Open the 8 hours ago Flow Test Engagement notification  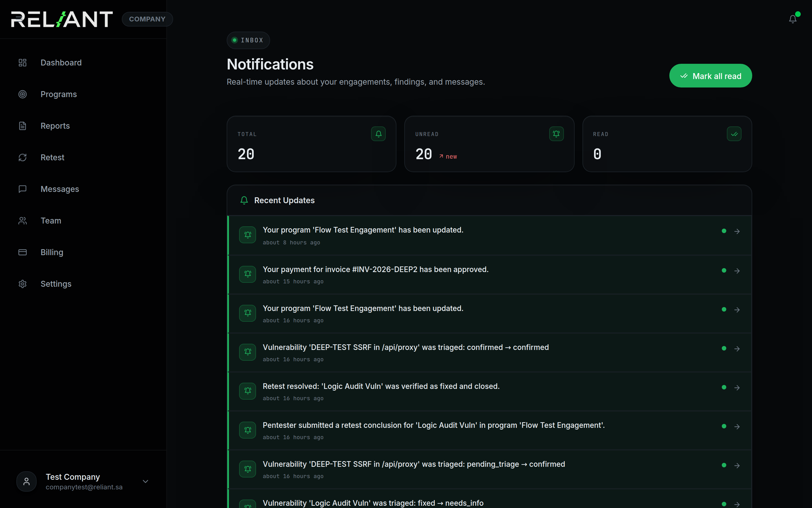489,235
